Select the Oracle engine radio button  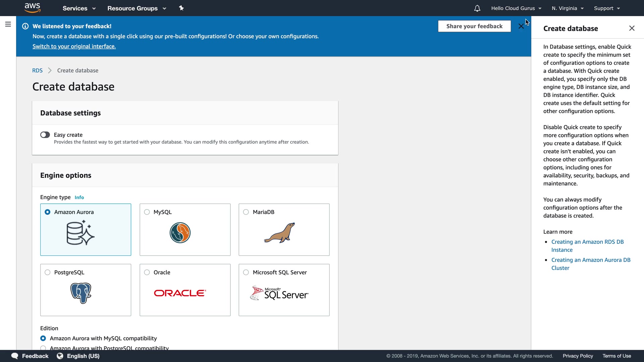147,272
